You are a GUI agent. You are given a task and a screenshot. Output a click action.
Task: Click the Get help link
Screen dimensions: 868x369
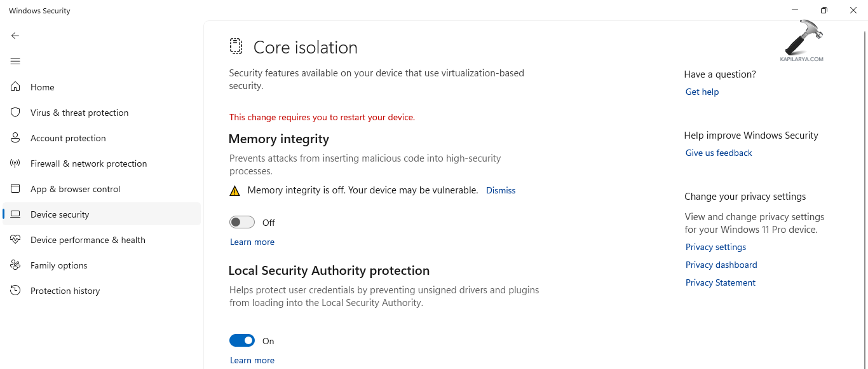coord(702,92)
